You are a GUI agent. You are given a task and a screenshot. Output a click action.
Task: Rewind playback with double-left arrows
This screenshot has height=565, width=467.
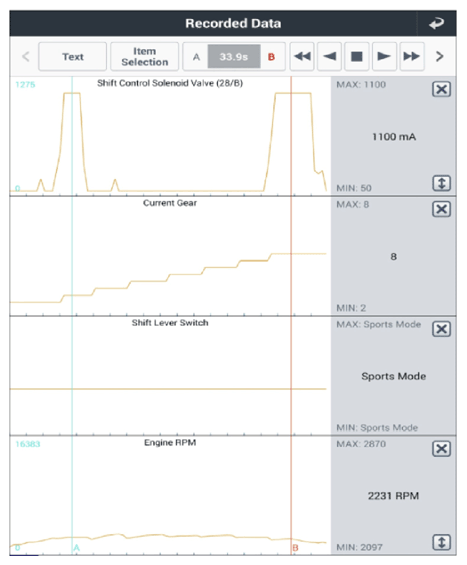[302, 57]
